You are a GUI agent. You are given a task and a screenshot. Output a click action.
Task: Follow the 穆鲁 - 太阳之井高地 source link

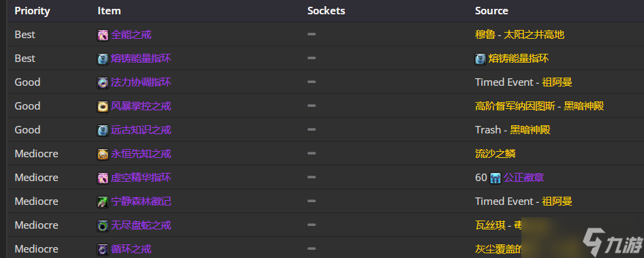pos(519,35)
